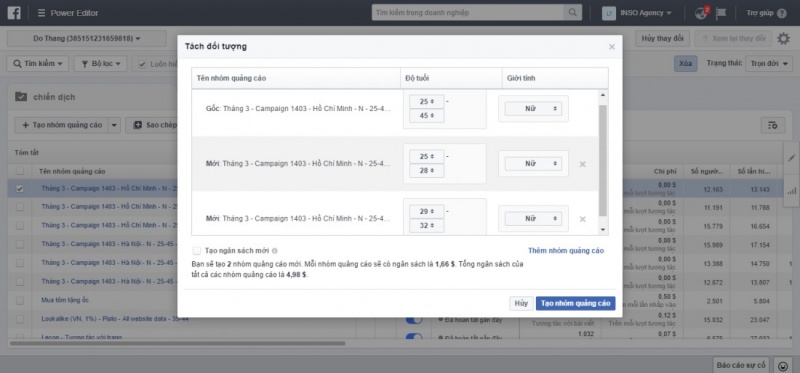Open the notifications globe icon
The image size is (800, 373).
(702, 13)
